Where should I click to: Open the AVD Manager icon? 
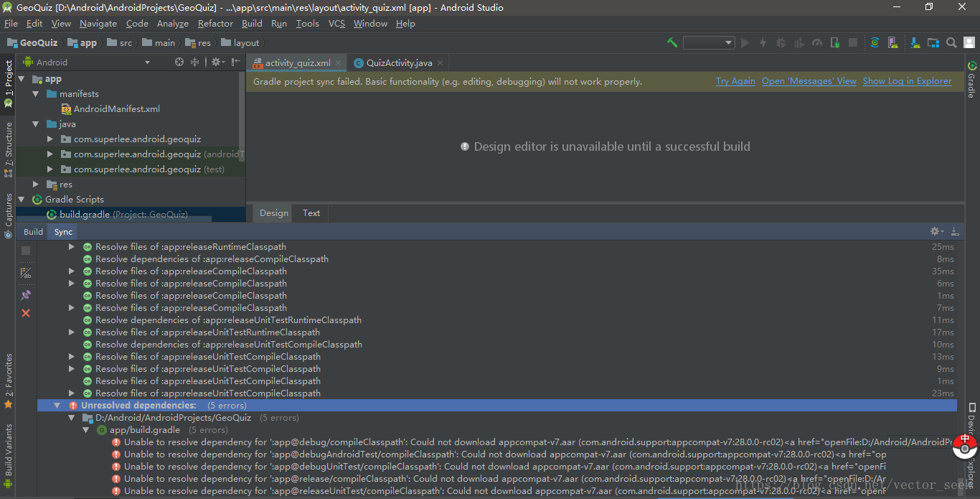pos(894,42)
